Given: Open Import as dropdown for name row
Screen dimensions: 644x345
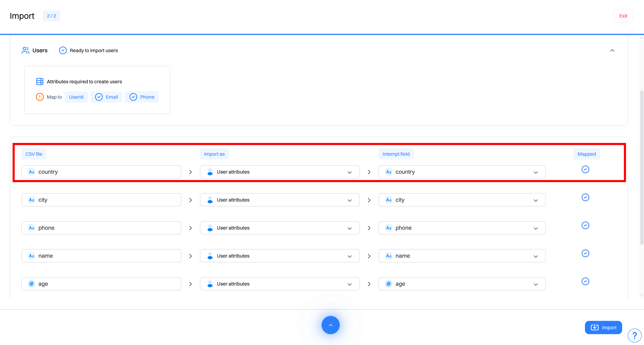Looking at the screenshot, I should click(280, 256).
